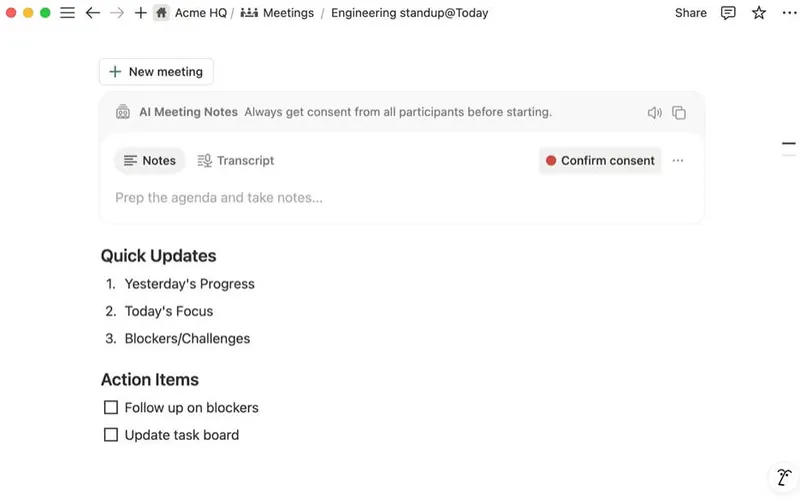800x502 pixels.
Task: Click the Confirm consent button
Action: pyautogui.click(x=600, y=161)
